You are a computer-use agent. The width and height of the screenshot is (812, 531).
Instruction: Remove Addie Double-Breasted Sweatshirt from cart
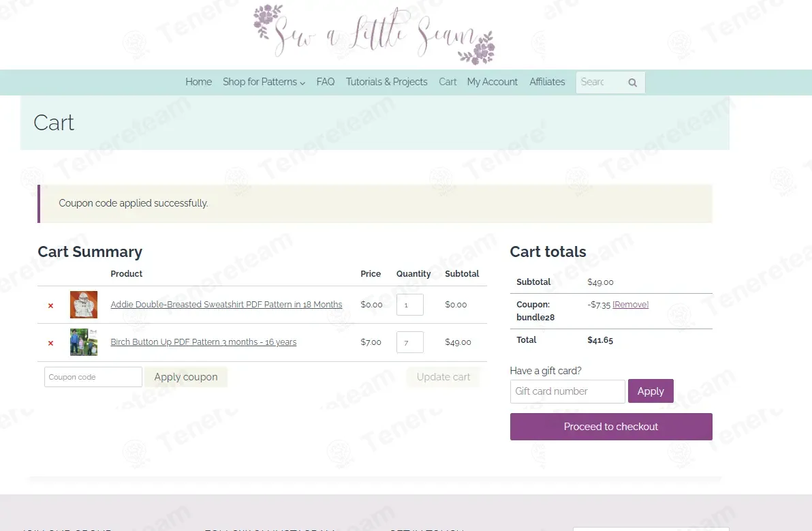[50, 305]
